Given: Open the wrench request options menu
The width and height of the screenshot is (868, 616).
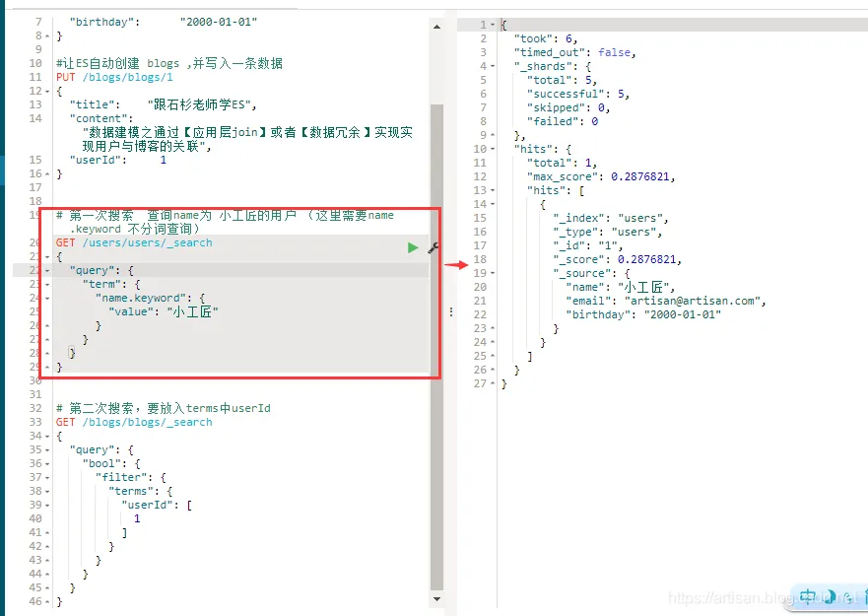Looking at the screenshot, I should point(431,249).
